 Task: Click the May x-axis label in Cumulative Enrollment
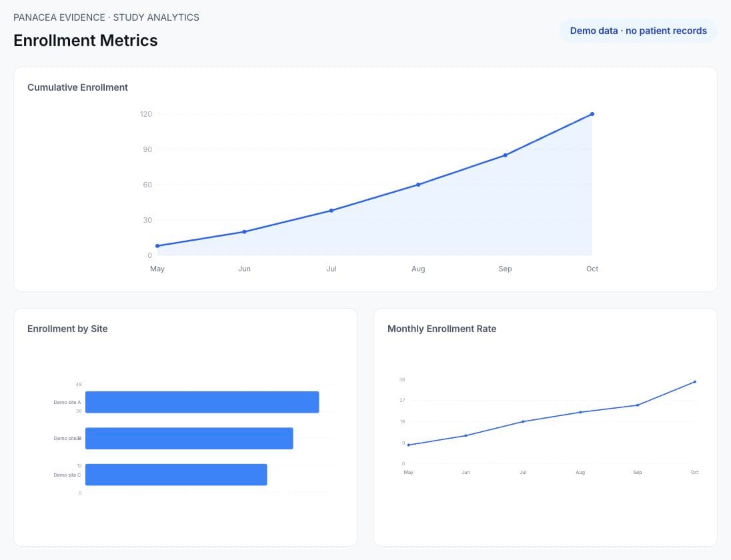[157, 269]
